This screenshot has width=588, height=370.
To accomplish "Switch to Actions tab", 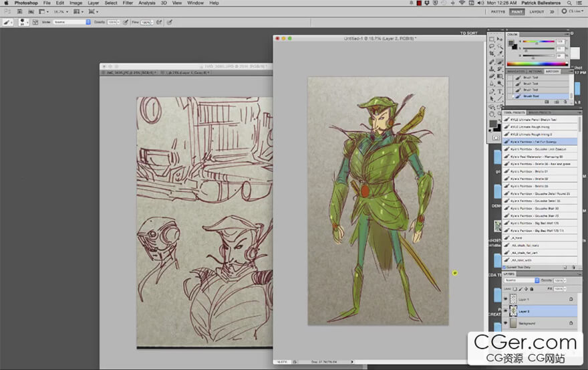I will click(x=535, y=72).
